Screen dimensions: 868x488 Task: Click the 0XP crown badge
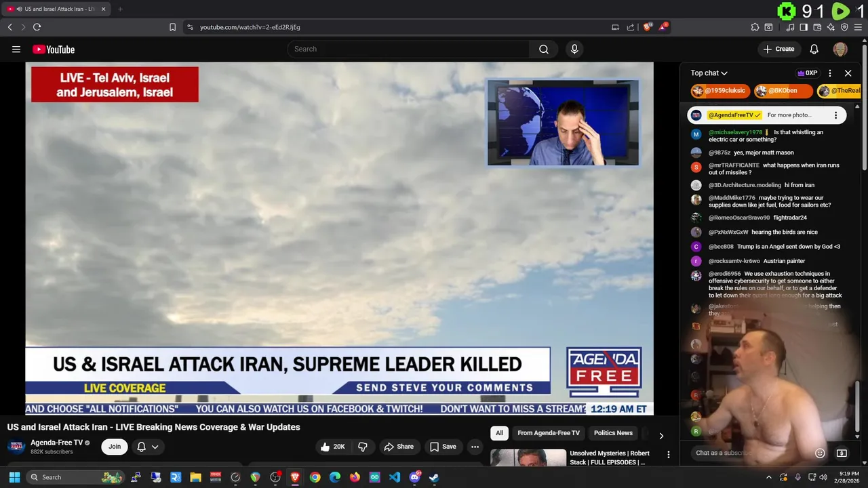pyautogui.click(x=807, y=73)
